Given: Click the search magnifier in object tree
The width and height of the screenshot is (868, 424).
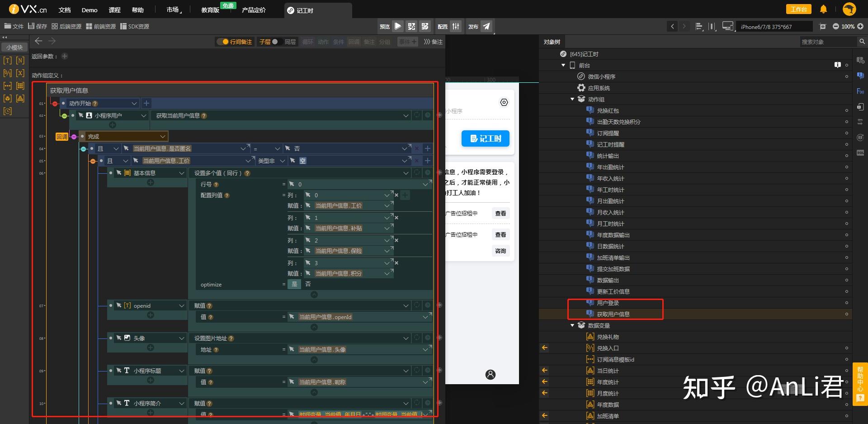Looking at the screenshot, I should (862, 42).
